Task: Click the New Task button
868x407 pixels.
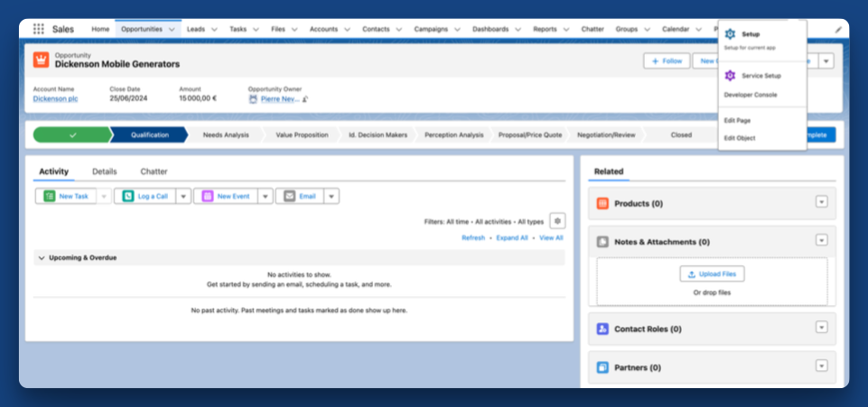Action: [x=67, y=197]
